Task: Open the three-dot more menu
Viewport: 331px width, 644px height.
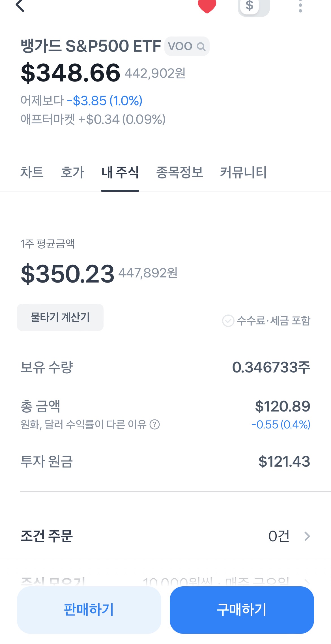Action: [x=300, y=6]
